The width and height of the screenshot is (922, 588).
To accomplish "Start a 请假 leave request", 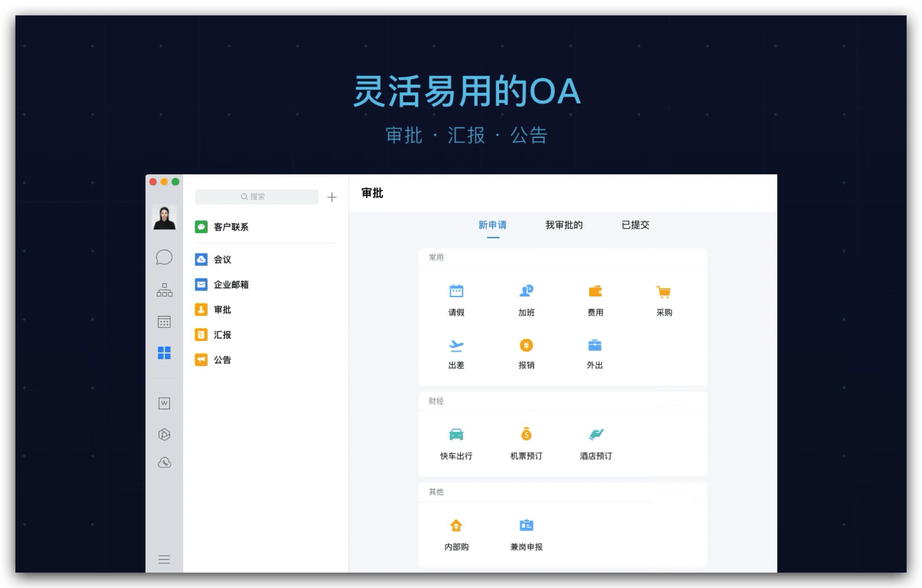I will 456,301.
